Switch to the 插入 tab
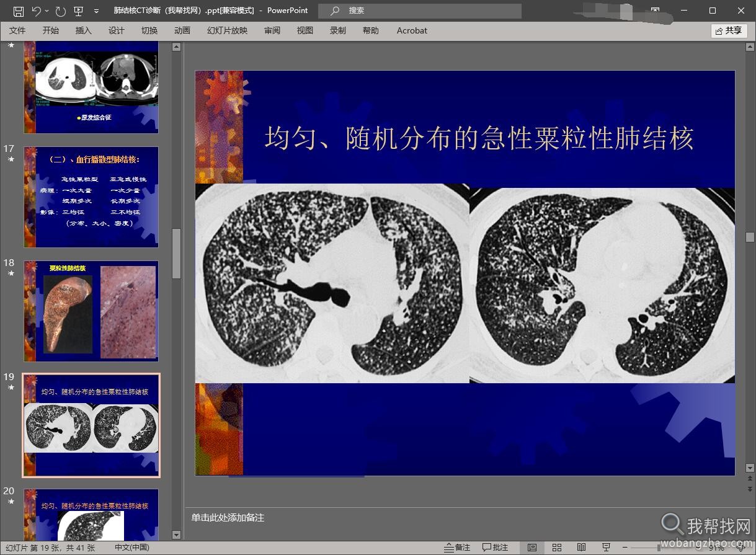Image resolution: width=756 pixels, height=555 pixels. click(x=83, y=30)
